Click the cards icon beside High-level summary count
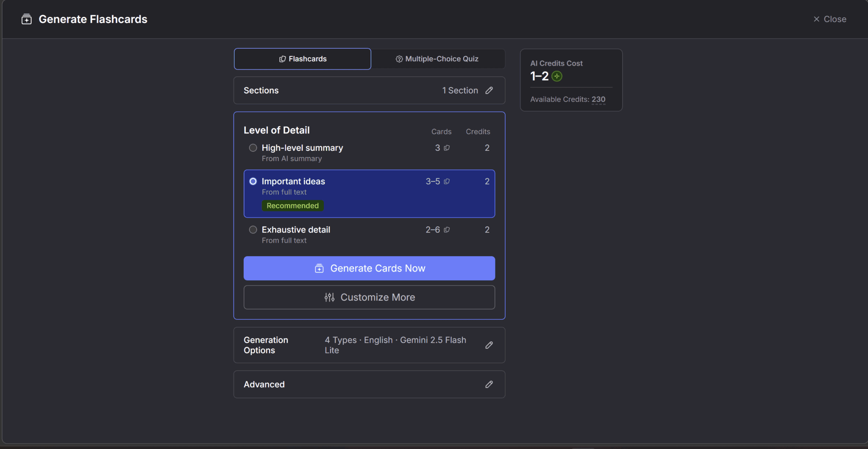The image size is (868, 449). click(x=447, y=148)
